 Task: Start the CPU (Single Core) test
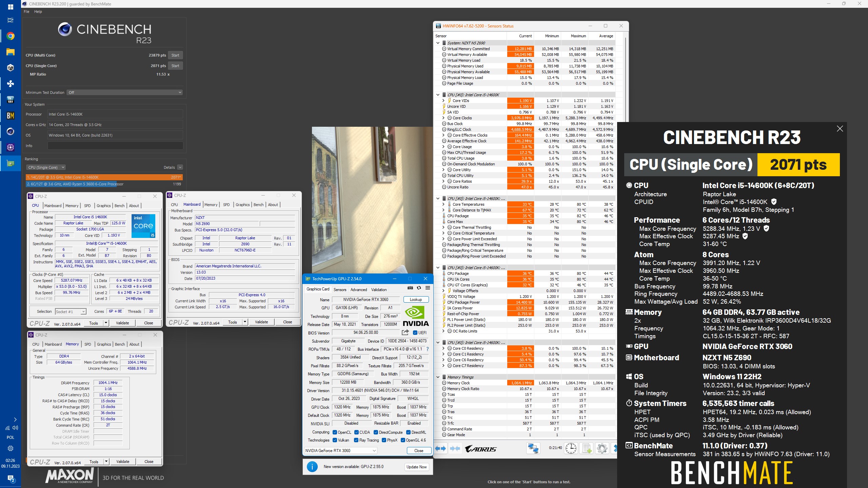[x=175, y=66]
